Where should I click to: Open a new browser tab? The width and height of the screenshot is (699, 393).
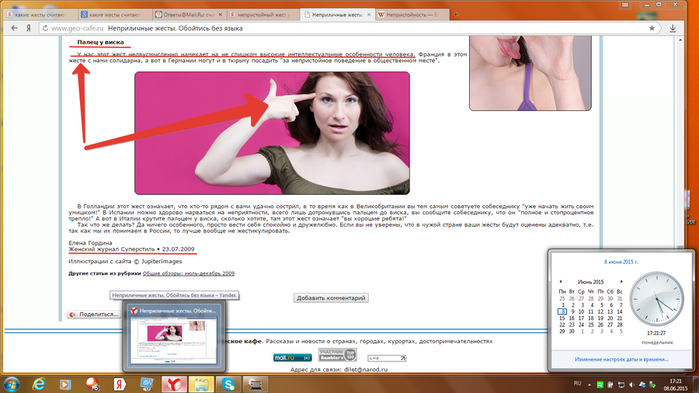pos(455,15)
